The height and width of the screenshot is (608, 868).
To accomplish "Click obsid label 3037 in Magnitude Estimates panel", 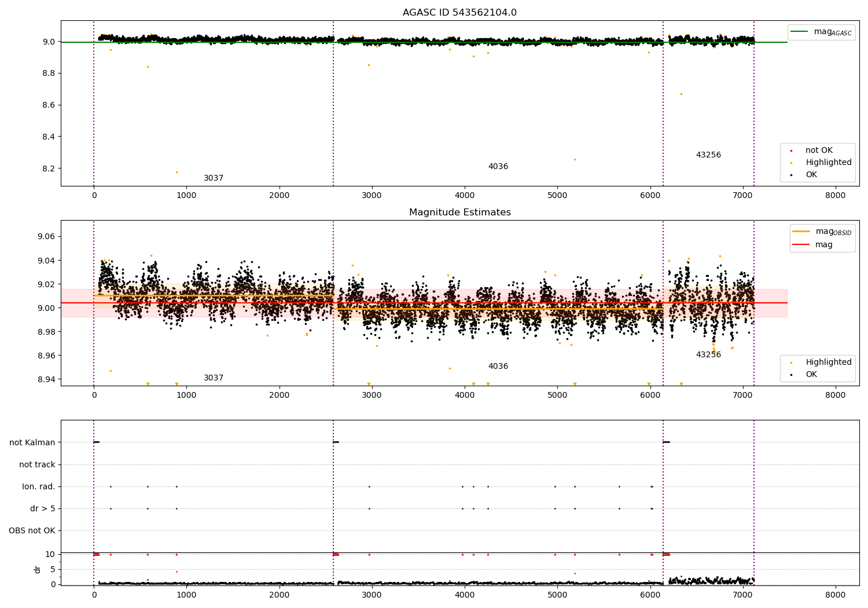I will click(x=214, y=378).
